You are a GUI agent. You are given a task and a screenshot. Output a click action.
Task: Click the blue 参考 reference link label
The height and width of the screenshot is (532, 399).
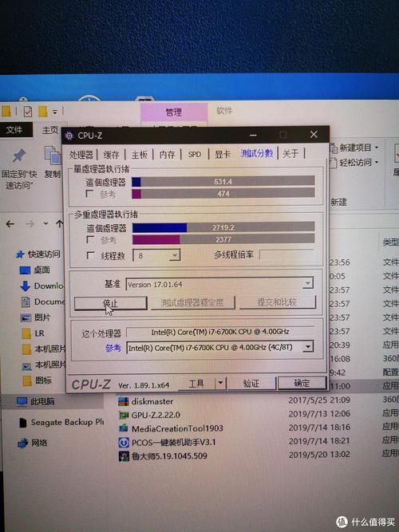click(113, 348)
